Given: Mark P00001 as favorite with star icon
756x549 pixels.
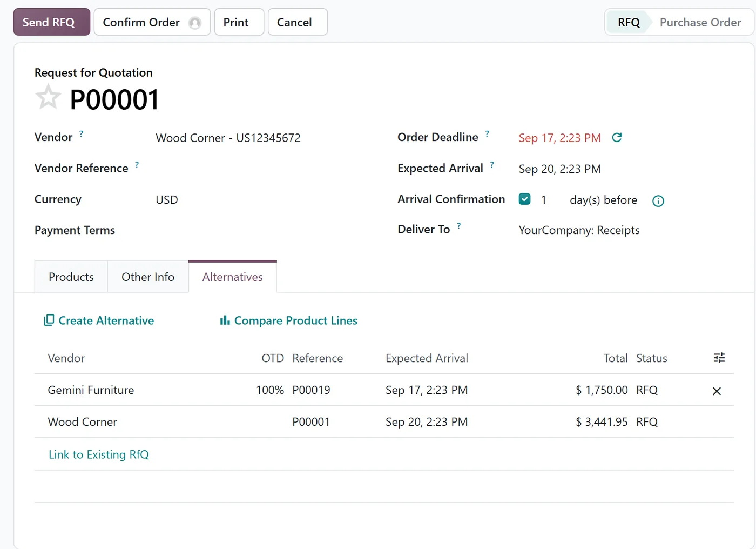Looking at the screenshot, I should [48, 97].
